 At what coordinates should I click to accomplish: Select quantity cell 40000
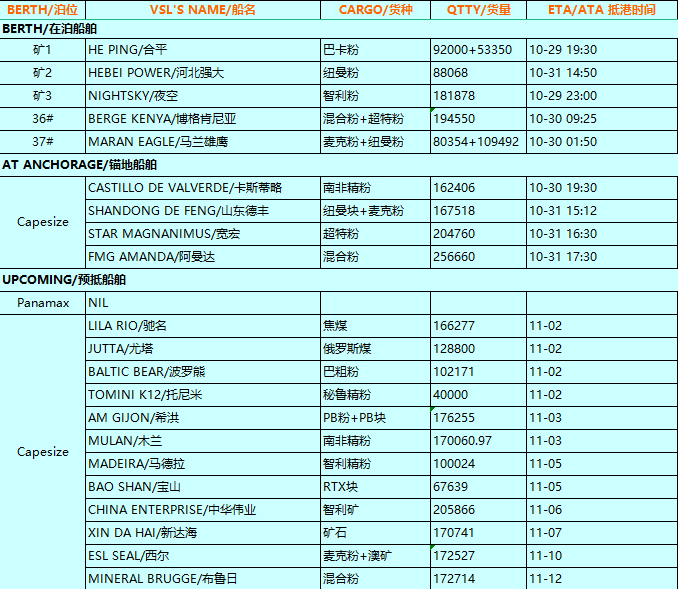[x=478, y=394]
